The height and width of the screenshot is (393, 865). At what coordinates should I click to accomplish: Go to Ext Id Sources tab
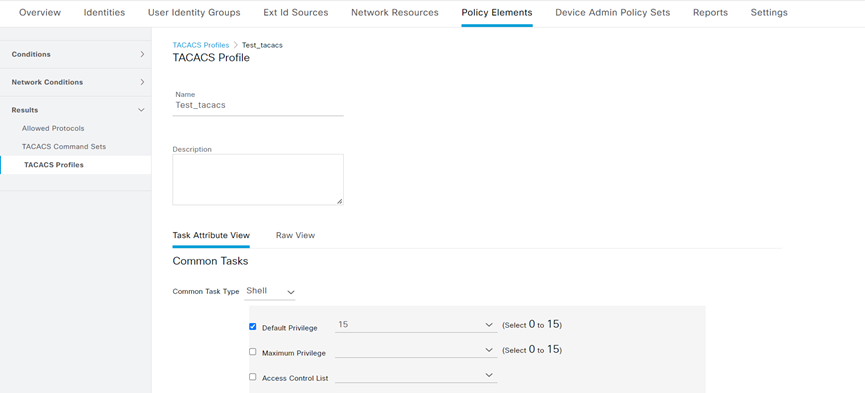tap(296, 12)
